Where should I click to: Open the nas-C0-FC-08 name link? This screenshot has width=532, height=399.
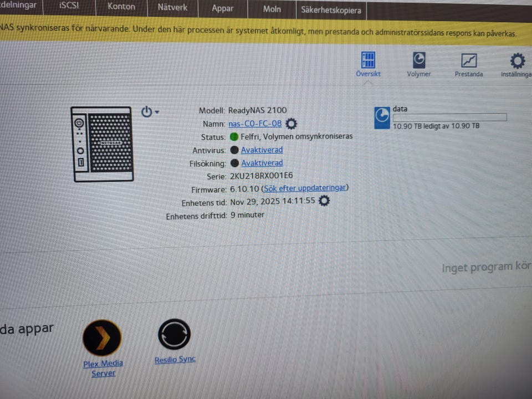(x=255, y=124)
